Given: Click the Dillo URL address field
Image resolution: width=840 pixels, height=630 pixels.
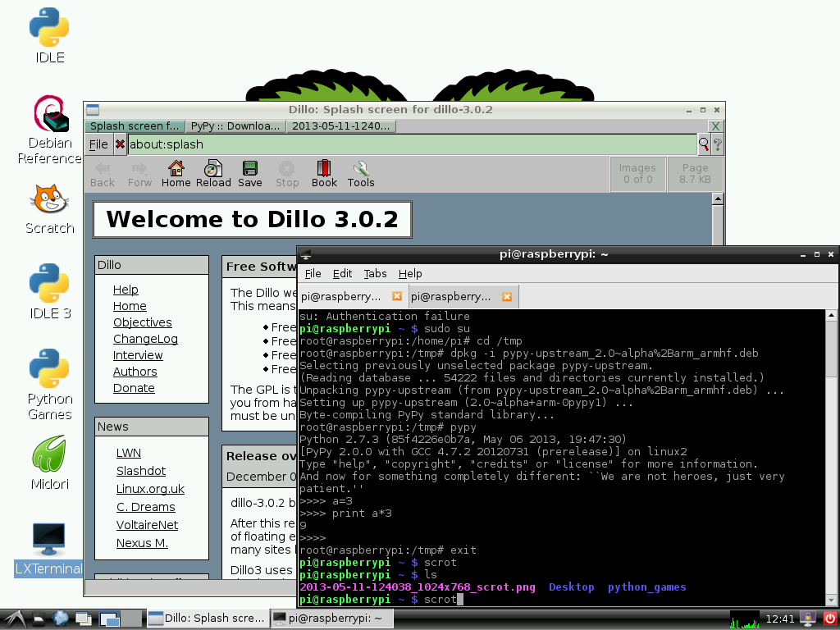Looking at the screenshot, I should point(410,144).
